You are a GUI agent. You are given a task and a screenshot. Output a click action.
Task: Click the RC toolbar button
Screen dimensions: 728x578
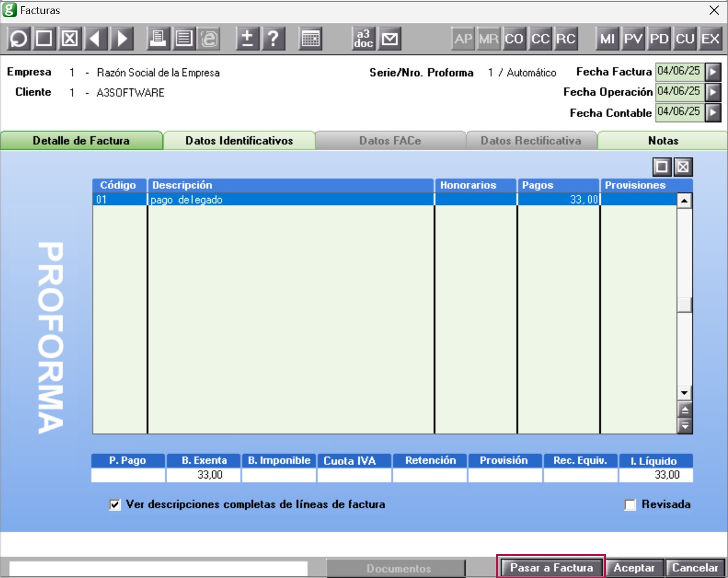(566, 39)
